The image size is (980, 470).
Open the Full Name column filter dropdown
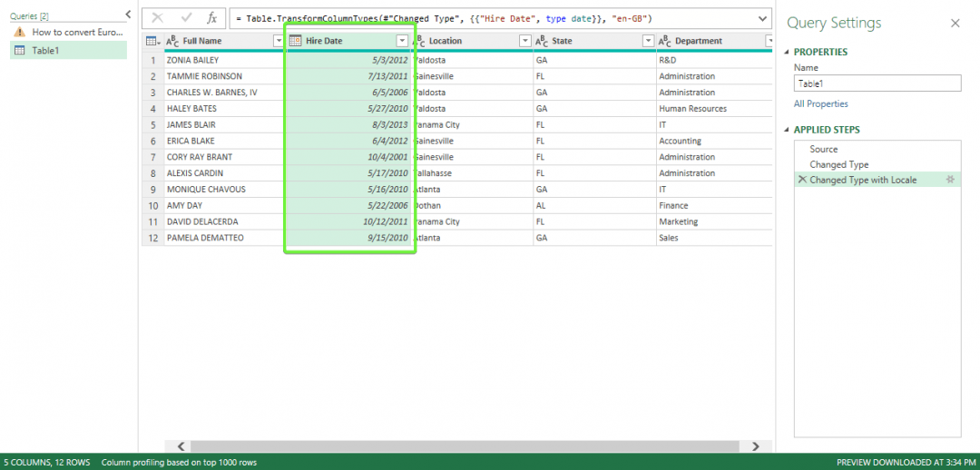click(x=279, y=41)
